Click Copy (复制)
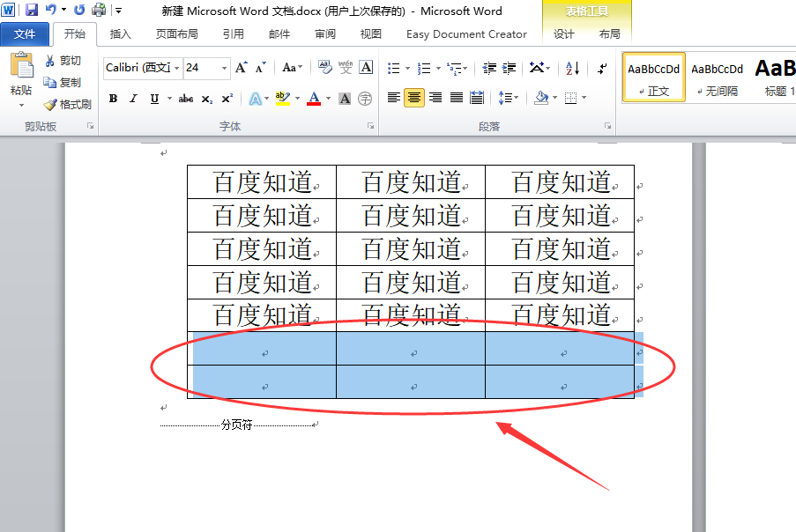The height and width of the screenshot is (532, 796). pos(63,82)
